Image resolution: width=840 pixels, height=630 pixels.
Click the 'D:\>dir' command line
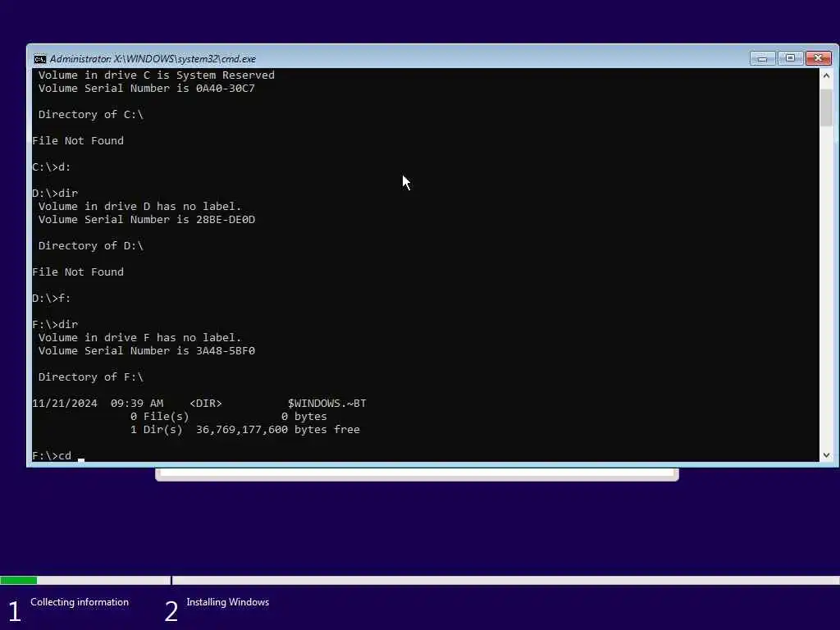[55, 194]
